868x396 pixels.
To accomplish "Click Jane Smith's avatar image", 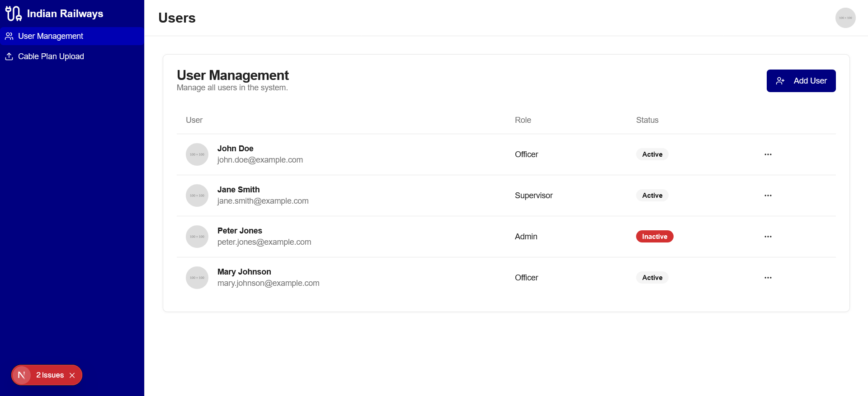I will click(x=197, y=196).
